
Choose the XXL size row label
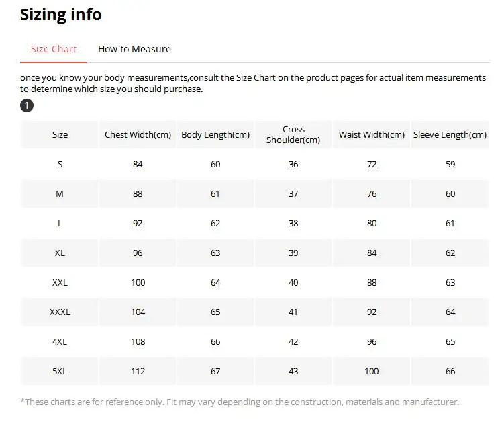coord(60,282)
